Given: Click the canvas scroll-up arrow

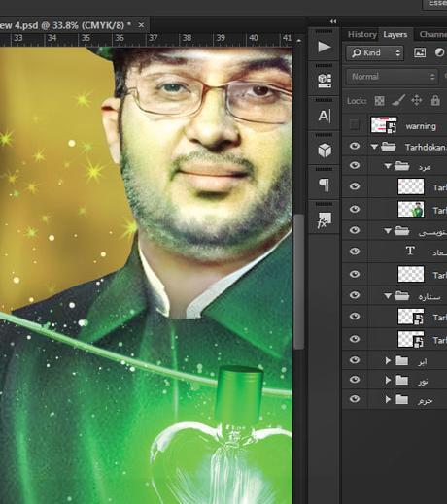Looking at the screenshot, I should coord(299,41).
